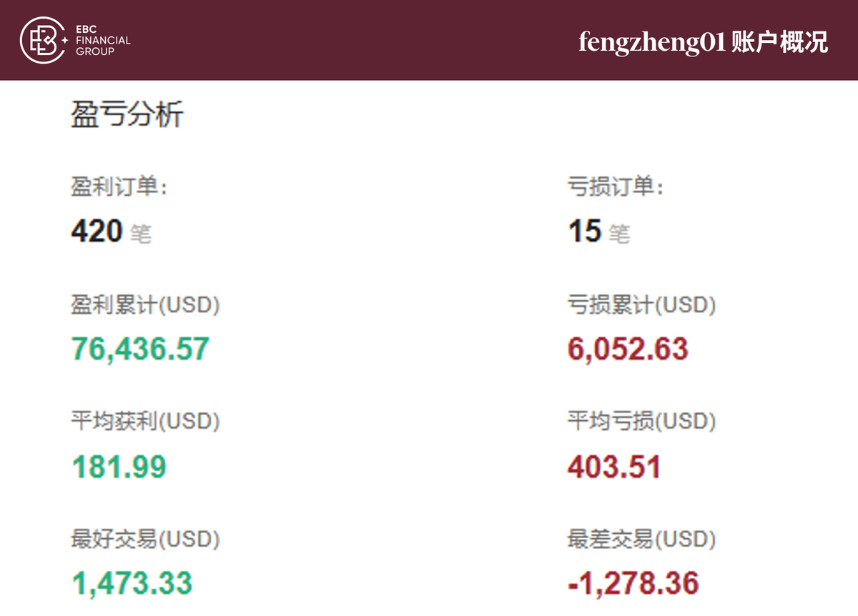Click the 盈利订单 label
Viewport: 858px width, 616px height.
click(119, 188)
